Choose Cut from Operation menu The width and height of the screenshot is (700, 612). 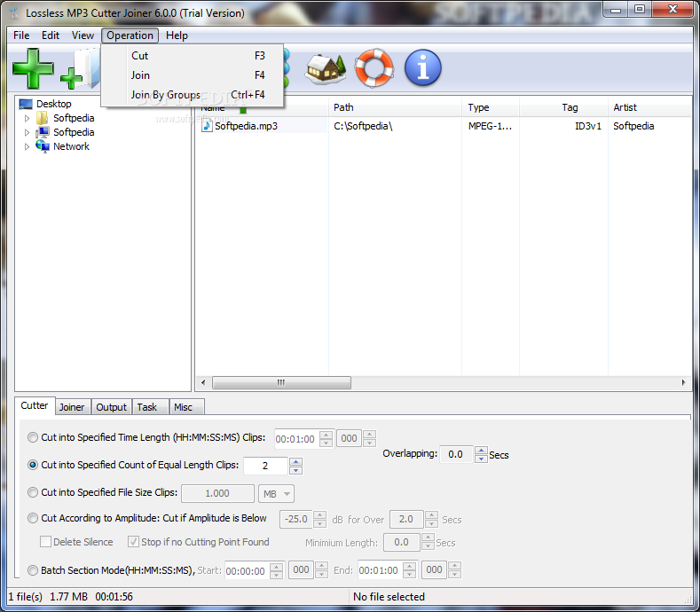(193, 56)
